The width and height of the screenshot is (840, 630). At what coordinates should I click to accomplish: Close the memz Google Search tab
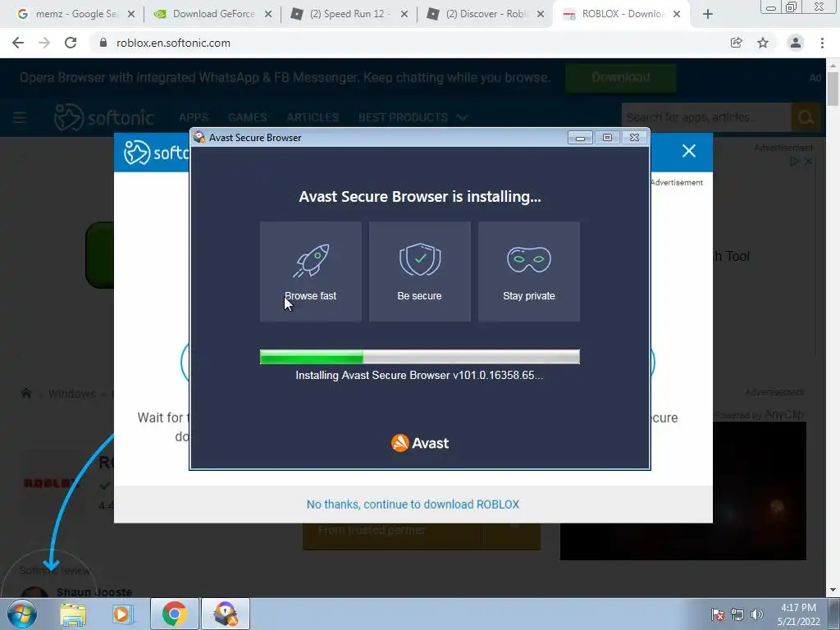[131, 15]
